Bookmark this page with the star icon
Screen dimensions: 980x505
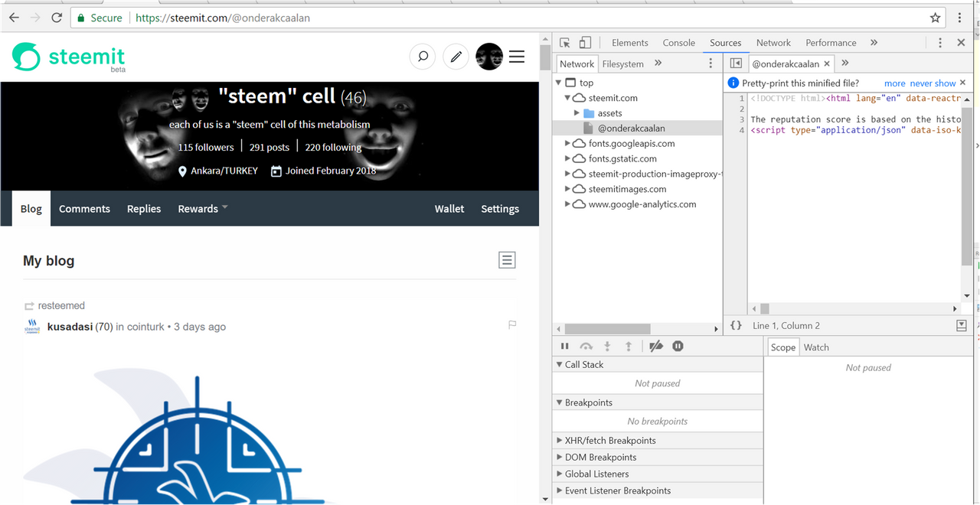pyautogui.click(x=935, y=18)
